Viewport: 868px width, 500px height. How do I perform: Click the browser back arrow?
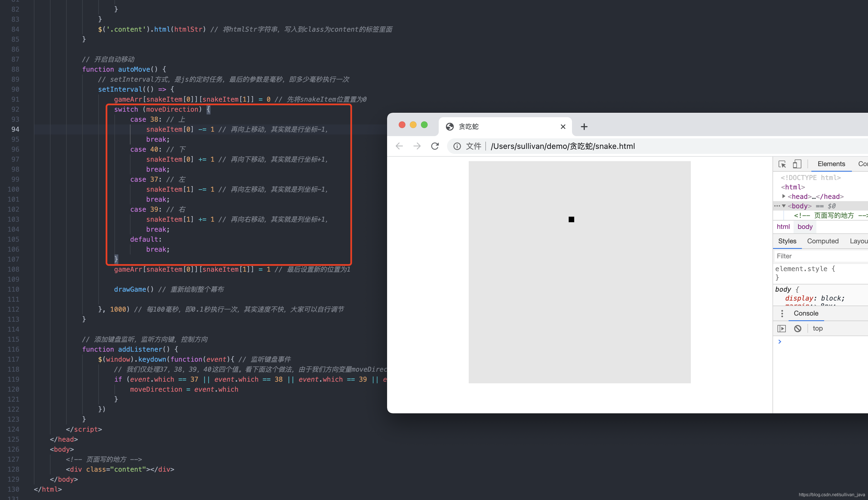399,146
